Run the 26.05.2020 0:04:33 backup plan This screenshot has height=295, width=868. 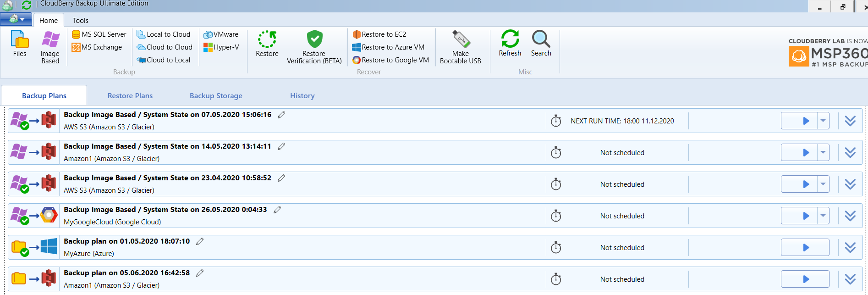click(799, 216)
